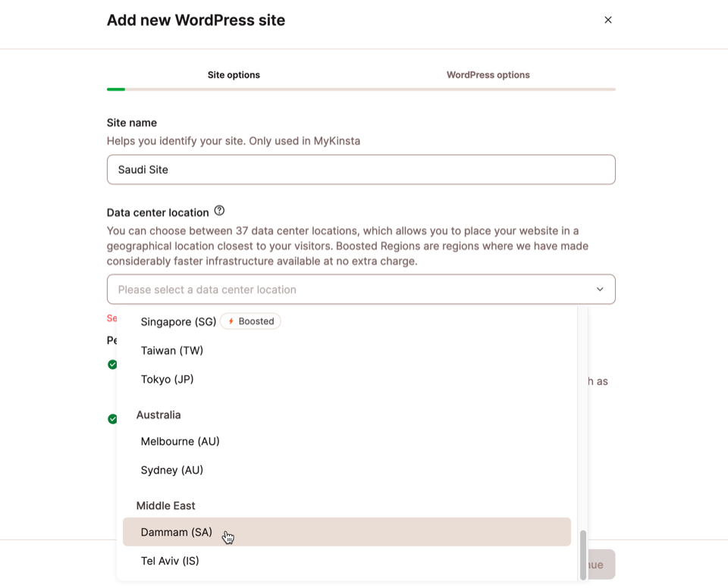Click the upper green checkmark icon
Screen dimensions: 728x588
tap(112, 364)
